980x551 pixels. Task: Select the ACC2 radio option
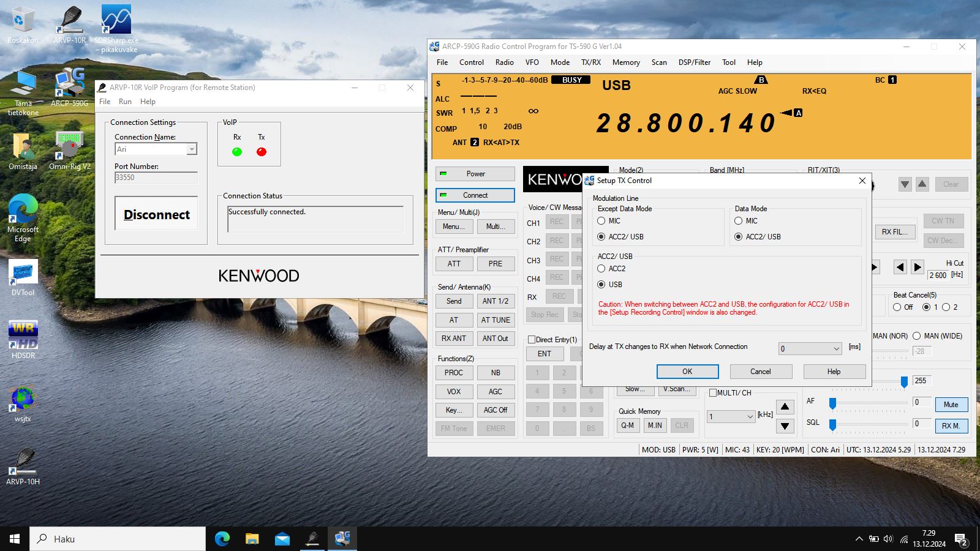(611, 269)
